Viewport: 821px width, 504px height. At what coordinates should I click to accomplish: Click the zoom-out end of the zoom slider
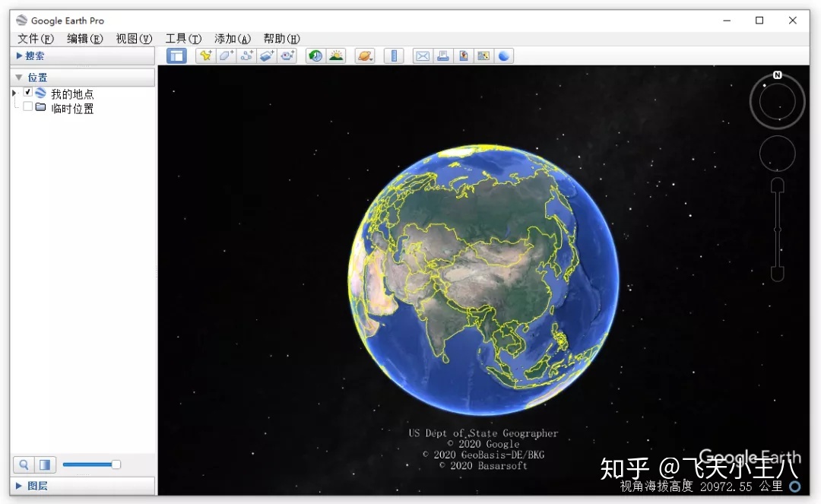[x=778, y=274]
